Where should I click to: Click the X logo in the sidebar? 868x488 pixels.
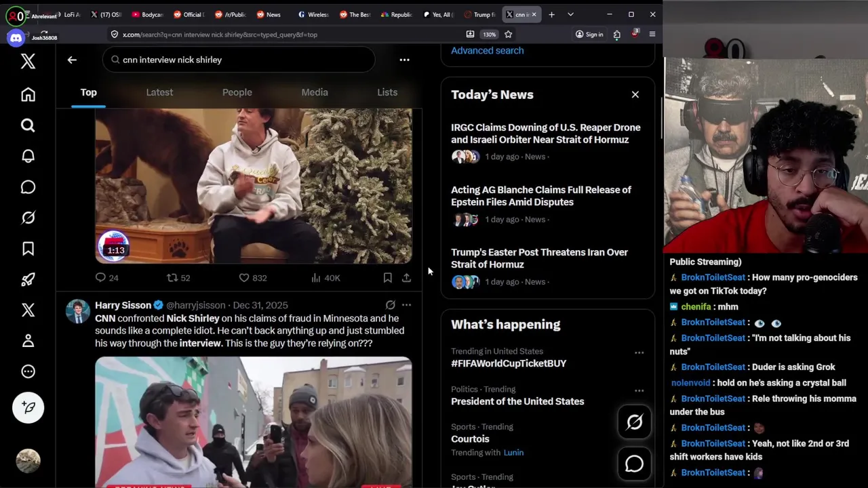[28, 61]
